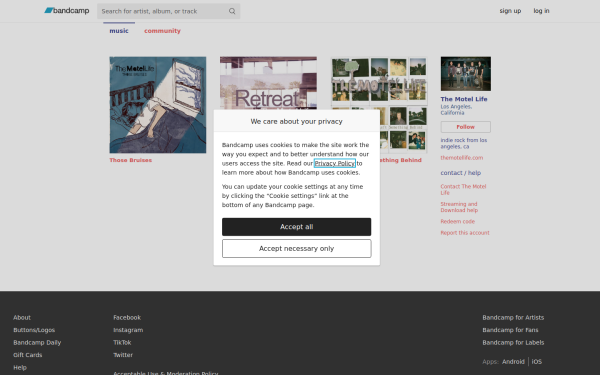Open Buttons/Logos footer link
The image size is (600, 375).
tap(34, 330)
